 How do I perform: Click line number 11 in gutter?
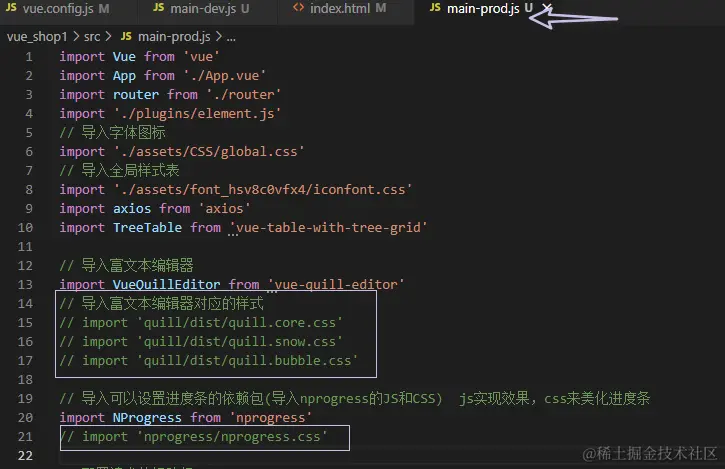tap(25, 247)
